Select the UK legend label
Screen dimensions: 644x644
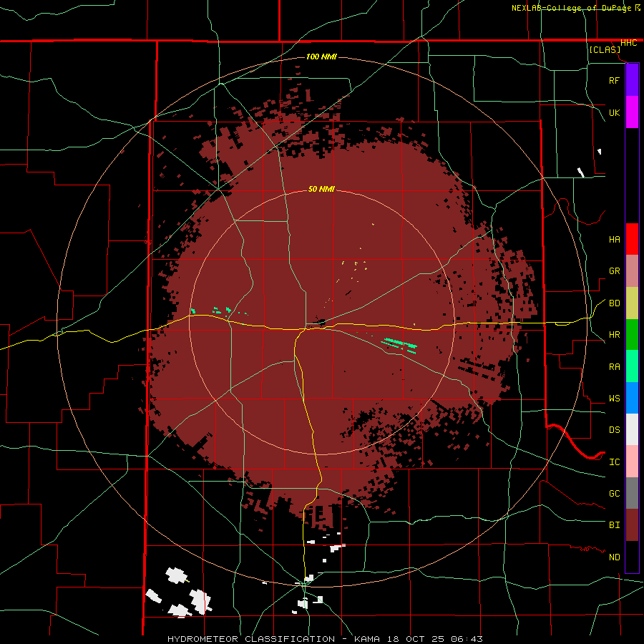[614, 113]
